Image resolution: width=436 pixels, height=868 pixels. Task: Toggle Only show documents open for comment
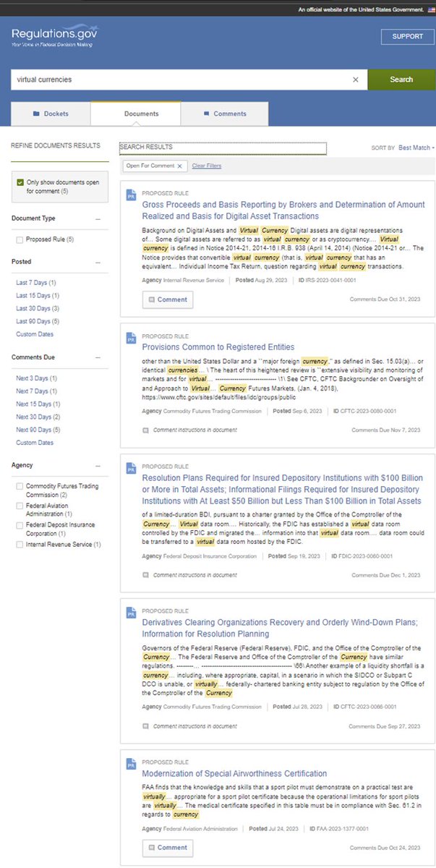[x=20, y=182]
